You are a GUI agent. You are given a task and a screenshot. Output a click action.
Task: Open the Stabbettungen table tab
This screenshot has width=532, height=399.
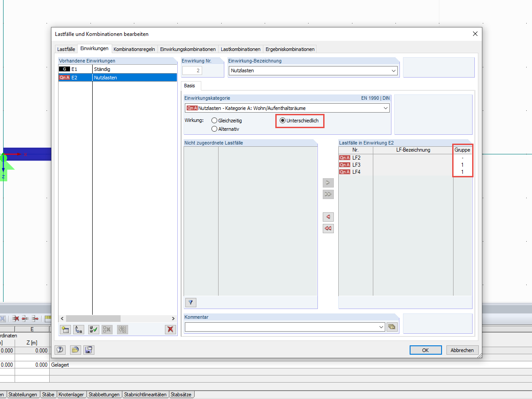pos(104,395)
